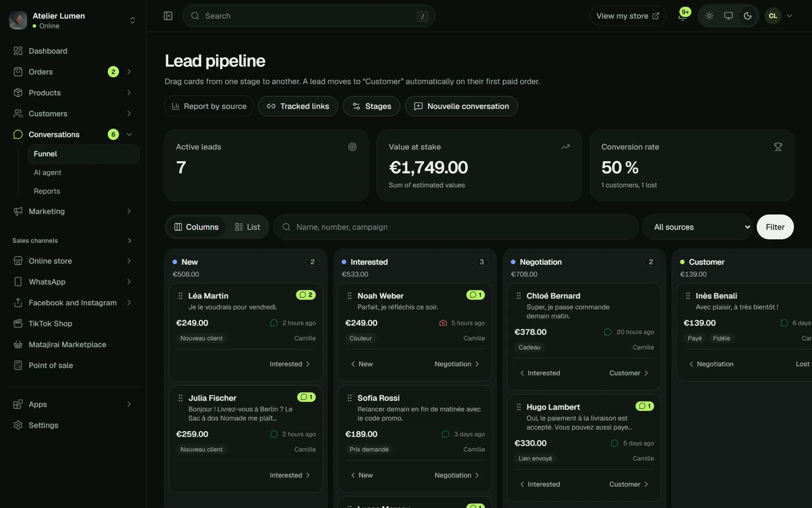The image size is (812, 508).
Task: Move Sofia Rossi back to New
Action: 362,475
